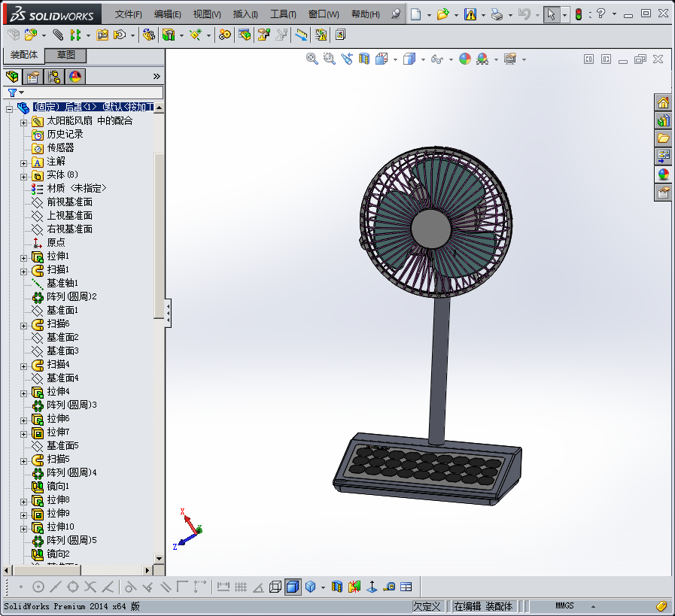Click the View Settings monitor icon

coord(510,59)
